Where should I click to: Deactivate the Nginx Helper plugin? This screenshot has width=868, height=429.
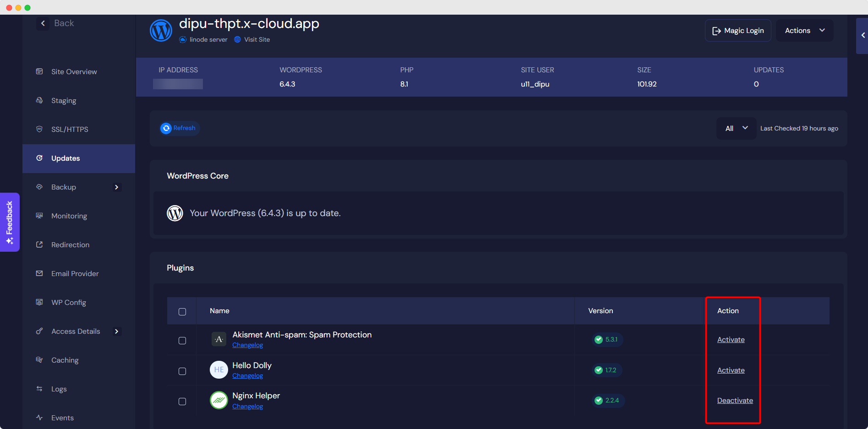(x=735, y=401)
